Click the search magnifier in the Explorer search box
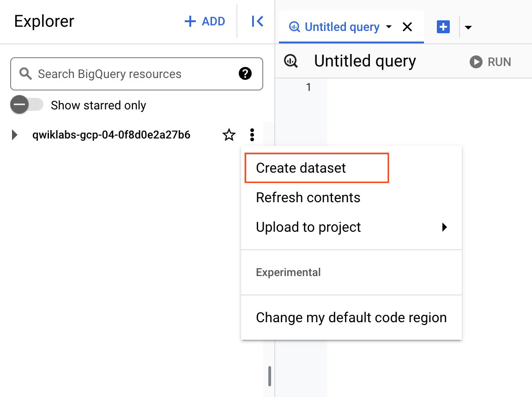The height and width of the screenshot is (397, 532). (x=25, y=74)
